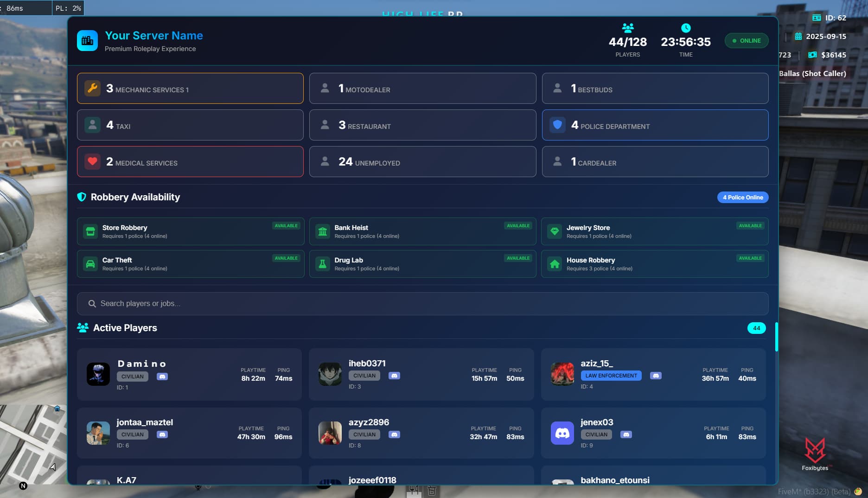
Task: Click the Jewelry Store gem icon
Action: tap(555, 231)
